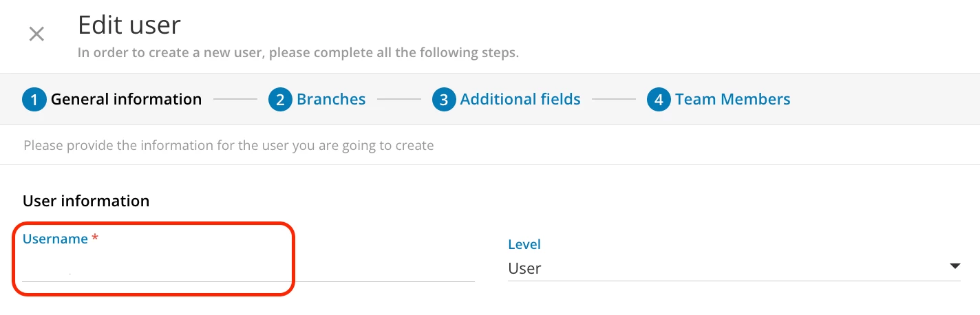Focus the Username input field

click(248, 268)
